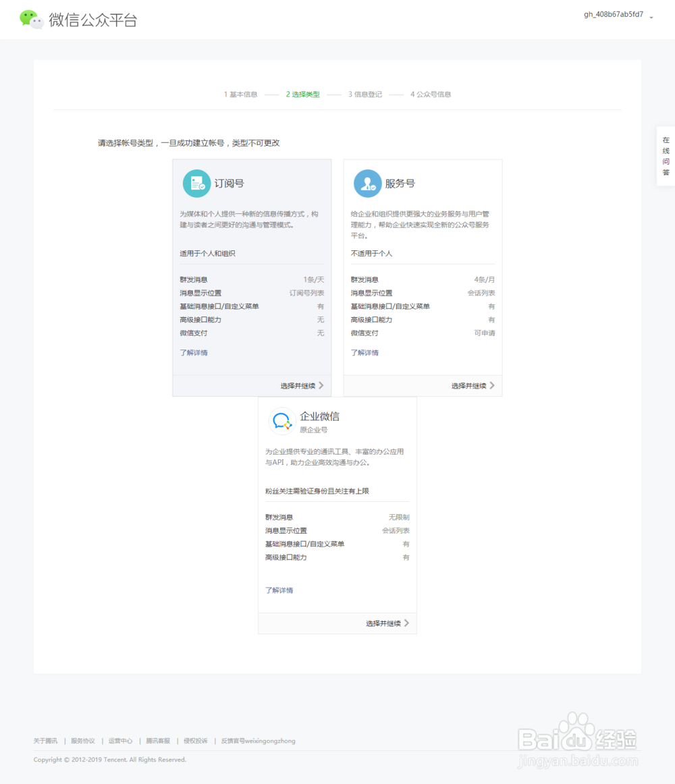675x784 pixels.
Task: Open the 在线问答 side panel
Action: [x=666, y=156]
